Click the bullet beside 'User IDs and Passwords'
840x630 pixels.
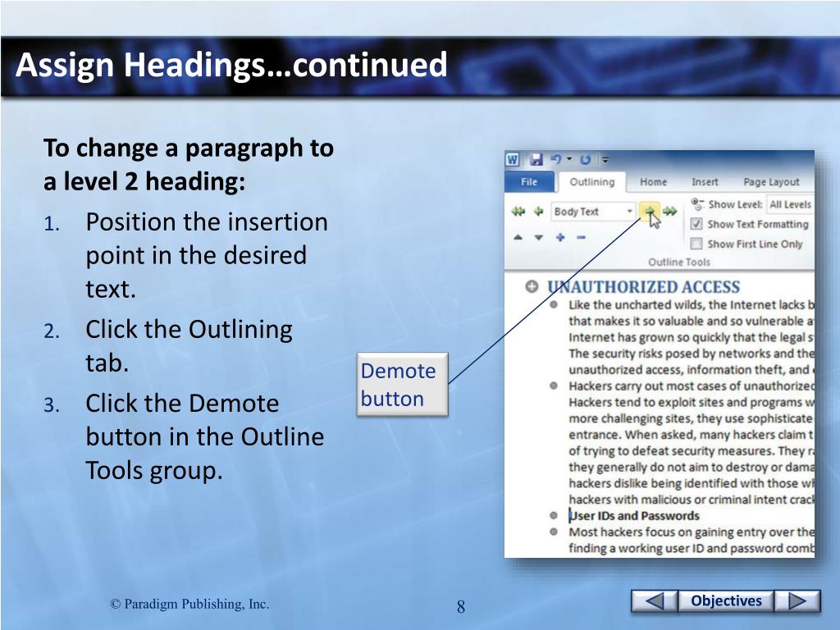click(x=554, y=515)
